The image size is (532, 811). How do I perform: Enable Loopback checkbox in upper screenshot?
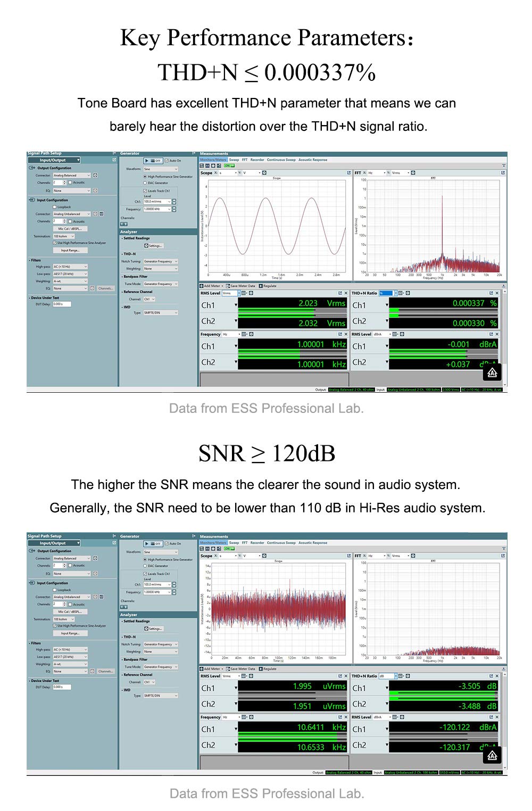55,207
